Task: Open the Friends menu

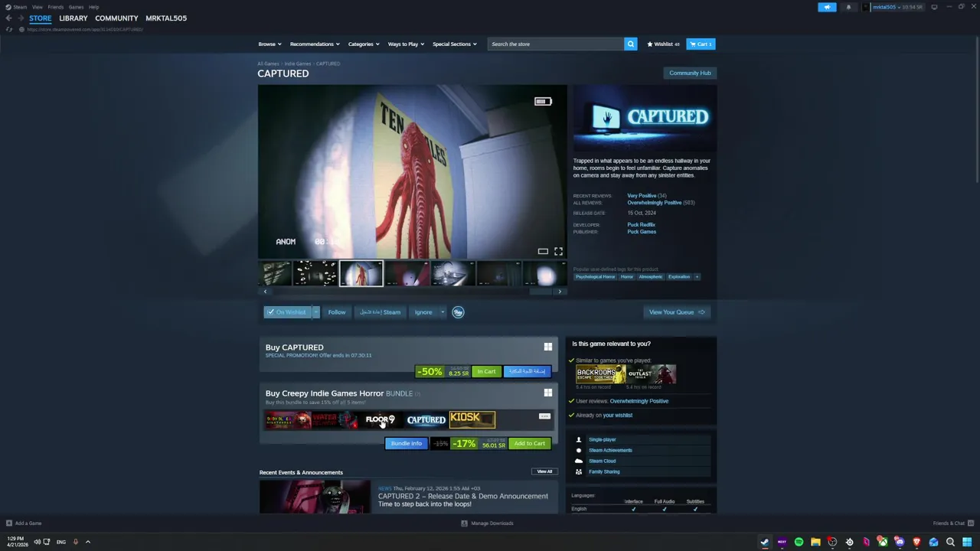Action: [x=56, y=7]
